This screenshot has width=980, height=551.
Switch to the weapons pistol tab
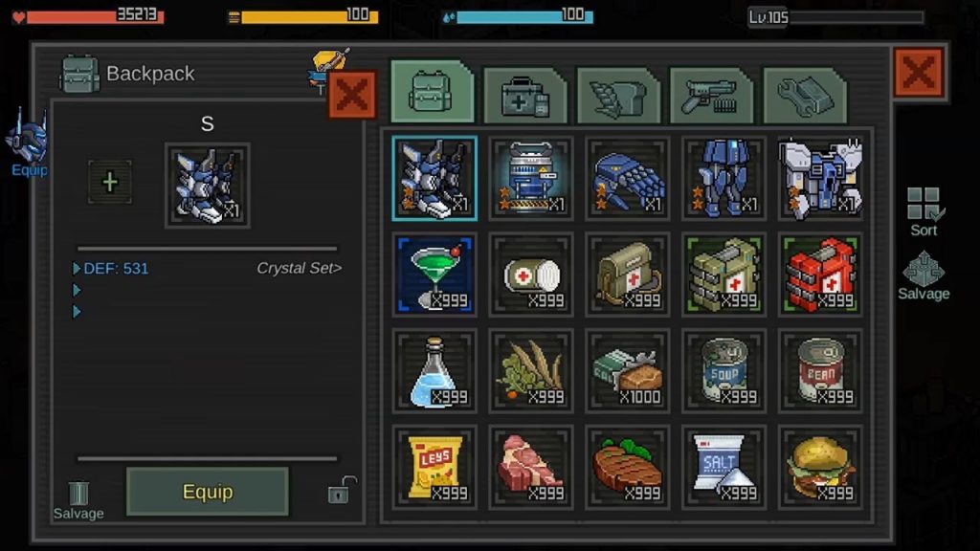click(x=711, y=96)
